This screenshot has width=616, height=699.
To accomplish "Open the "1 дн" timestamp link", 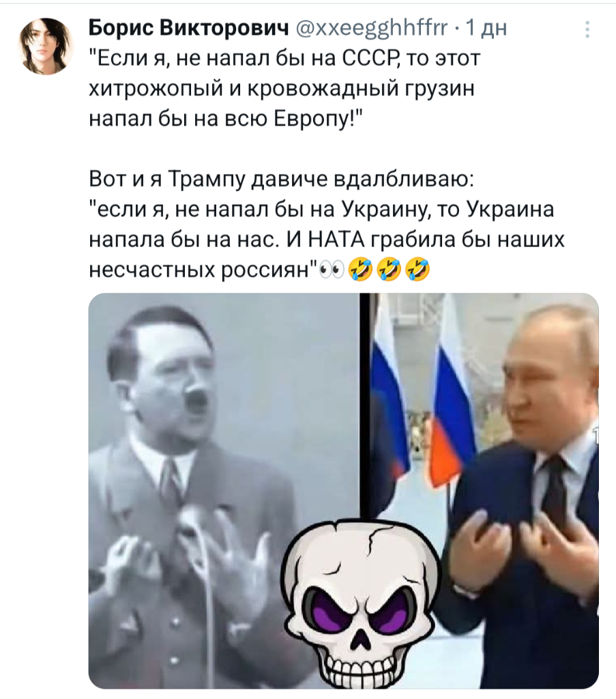I will pos(485,28).
